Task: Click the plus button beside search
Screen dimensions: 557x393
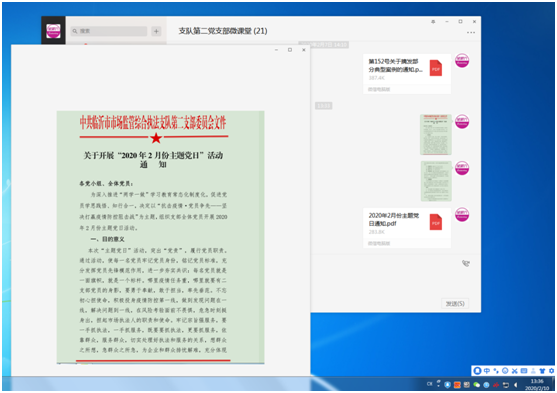Action: pyautogui.click(x=156, y=31)
